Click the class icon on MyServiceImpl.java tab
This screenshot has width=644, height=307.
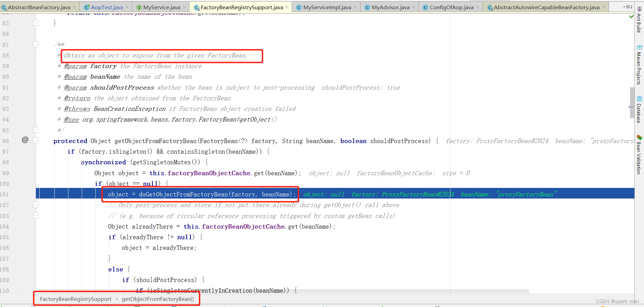[x=299, y=8]
